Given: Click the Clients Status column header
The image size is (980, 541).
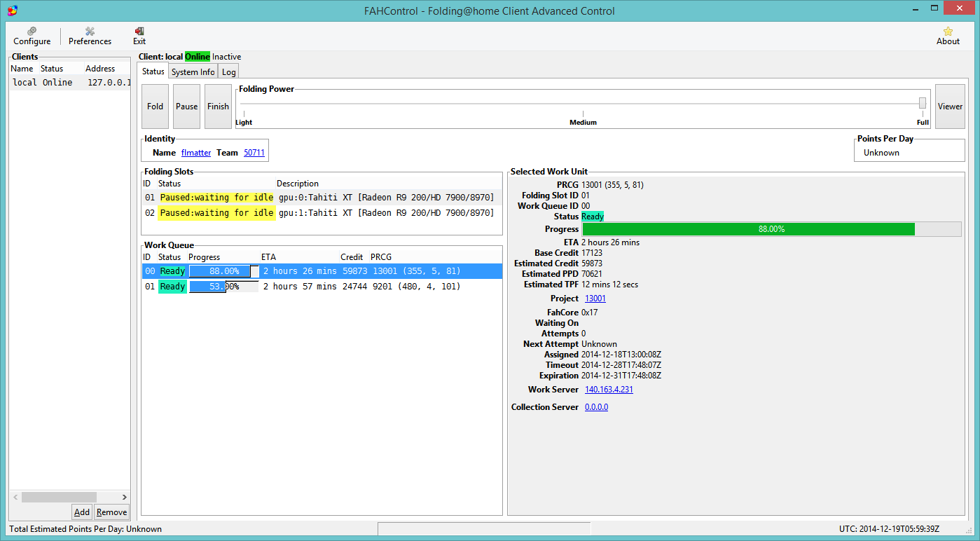Looking at the screenshot, I should coord(52,69).
